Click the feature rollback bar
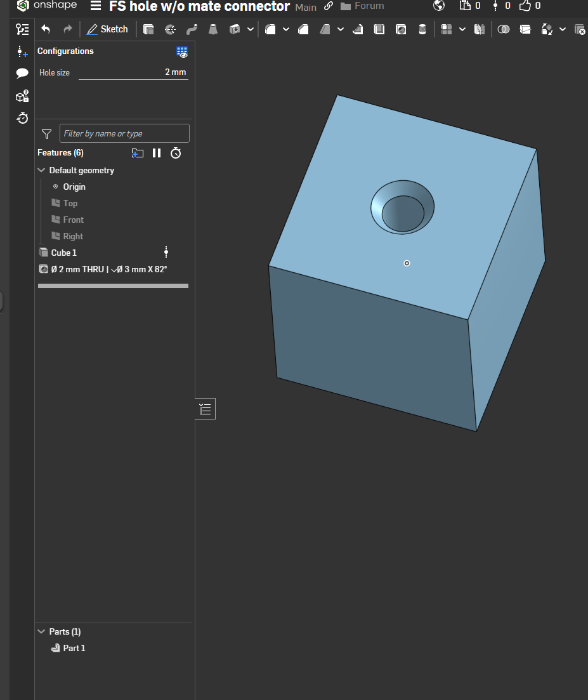 114,286
